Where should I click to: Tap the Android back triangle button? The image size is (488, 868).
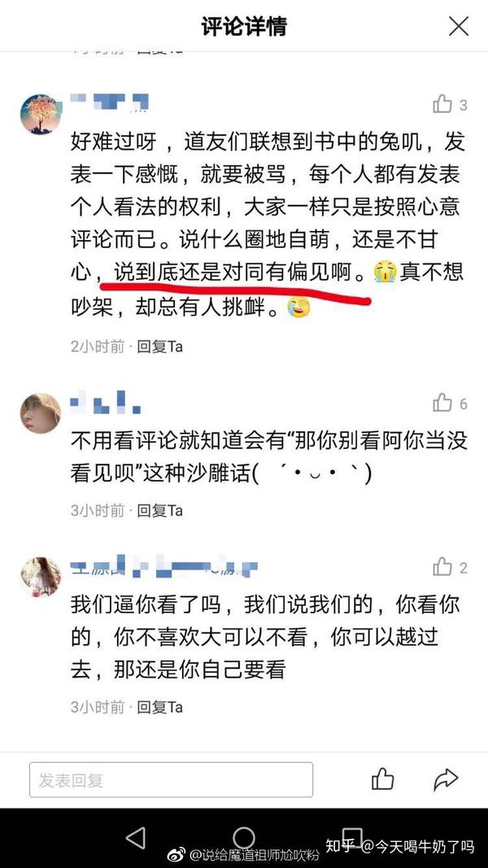[136, 838]
